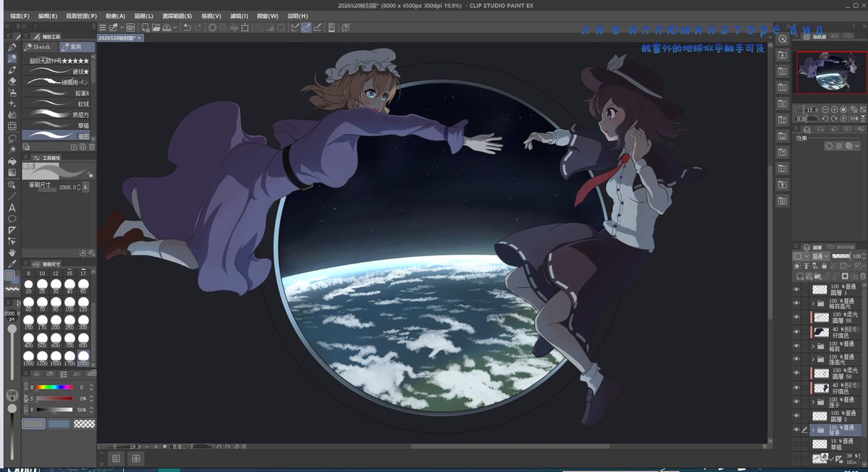Click the Clear (dotted circle) command icon
868x472 pixels.
212,27
